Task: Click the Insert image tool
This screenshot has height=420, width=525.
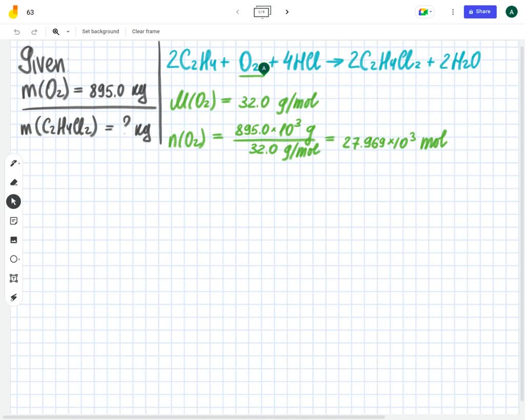Action: coord(13,239)
